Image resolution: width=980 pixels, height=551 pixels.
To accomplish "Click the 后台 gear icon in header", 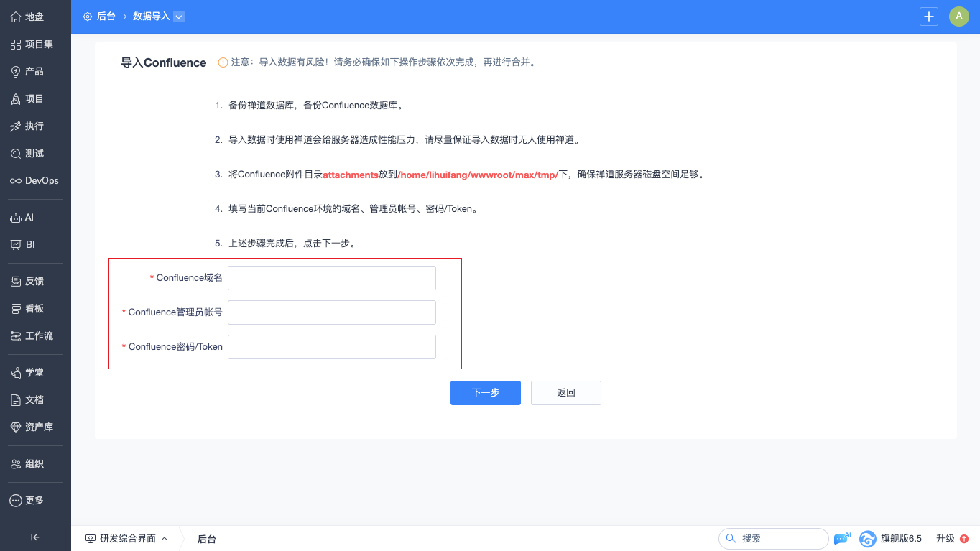I will click(88, 16).
